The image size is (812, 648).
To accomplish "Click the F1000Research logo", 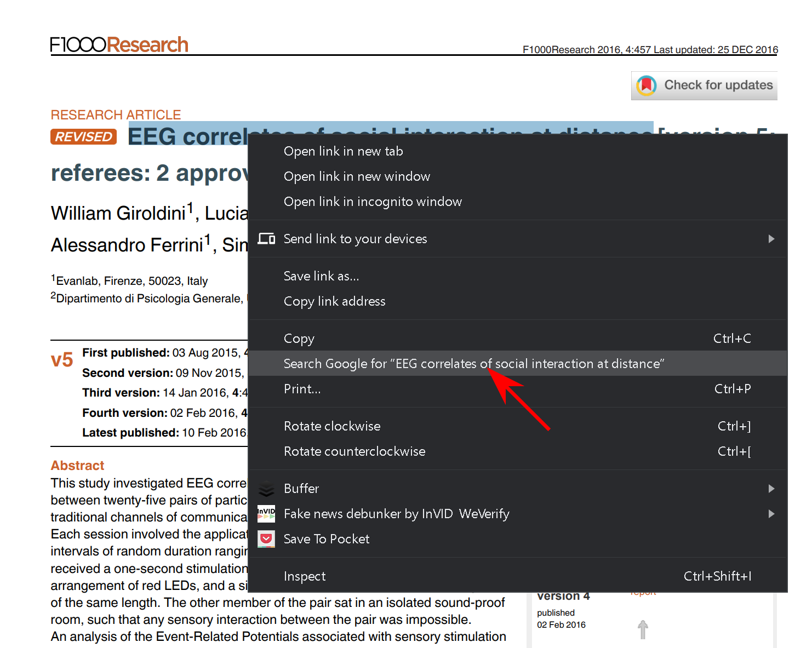I will [119, 45].
